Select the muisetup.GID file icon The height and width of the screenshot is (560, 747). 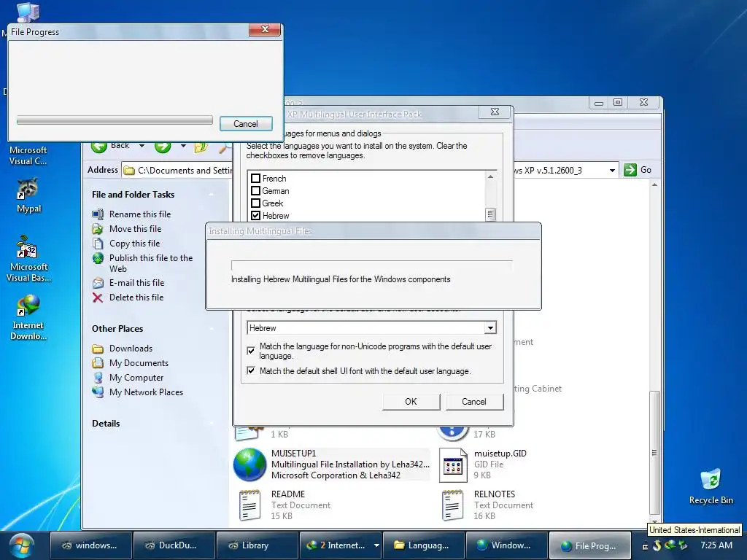click(452, 465)
